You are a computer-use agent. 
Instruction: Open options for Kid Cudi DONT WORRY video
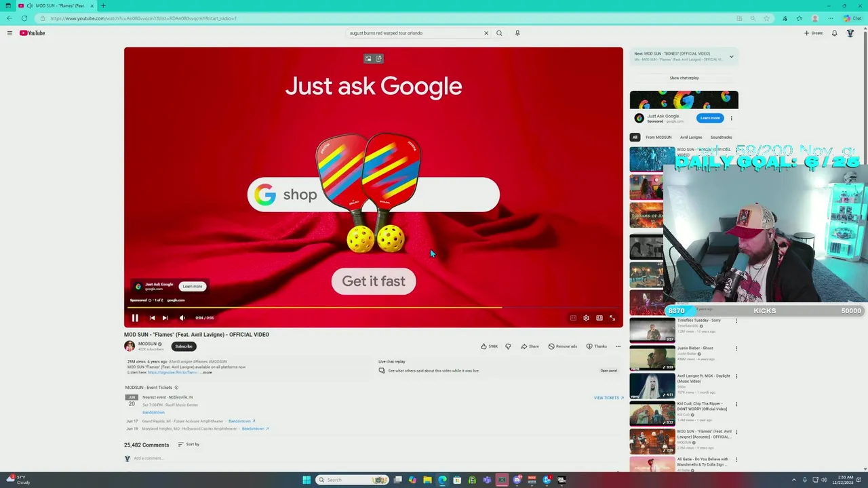coord(736,405)
